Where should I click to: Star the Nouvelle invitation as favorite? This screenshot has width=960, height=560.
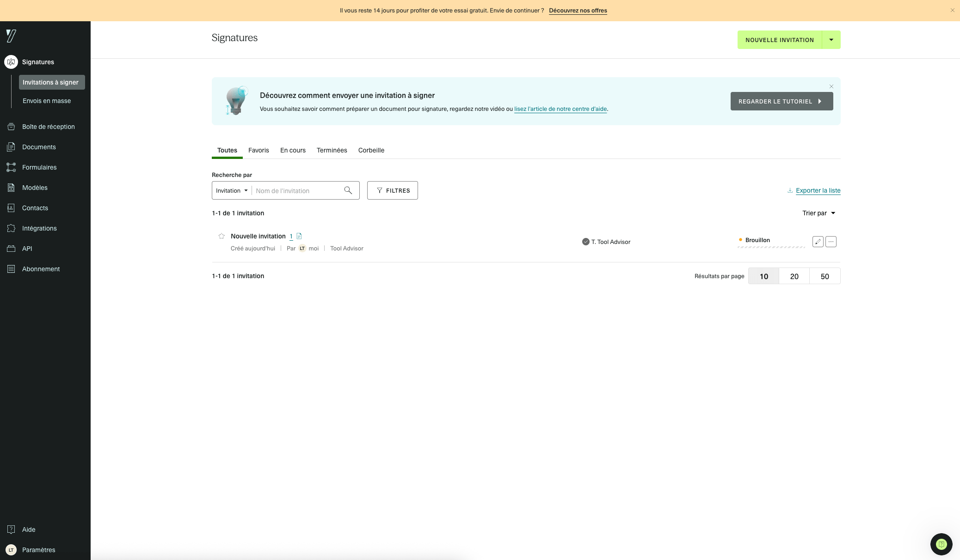pyautogui.click(x=222, y=236)
